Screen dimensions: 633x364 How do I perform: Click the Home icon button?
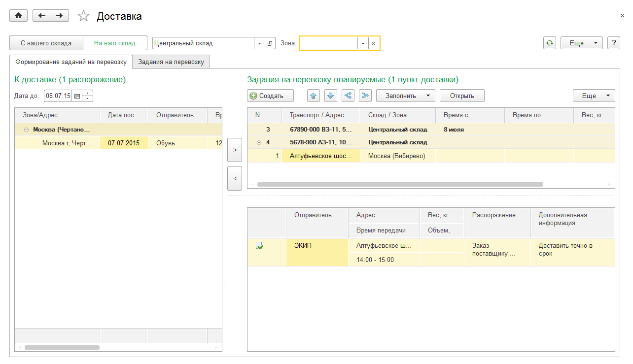(x=19, y=16)
